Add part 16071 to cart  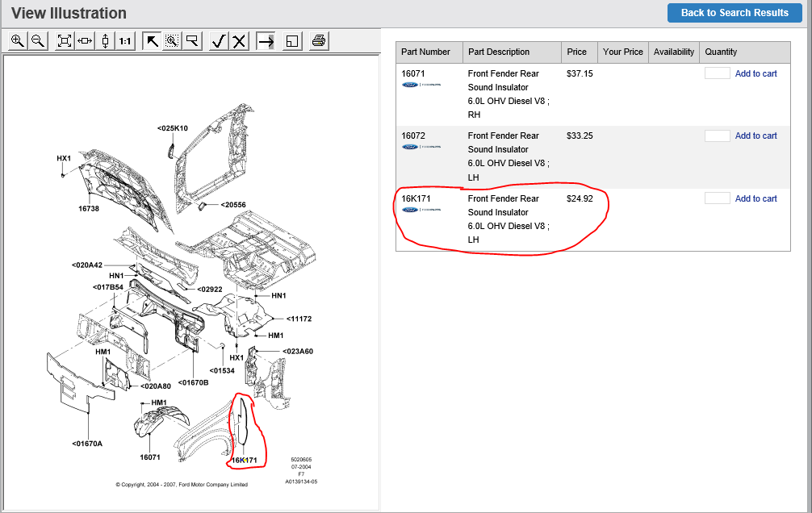click(756, 73)
